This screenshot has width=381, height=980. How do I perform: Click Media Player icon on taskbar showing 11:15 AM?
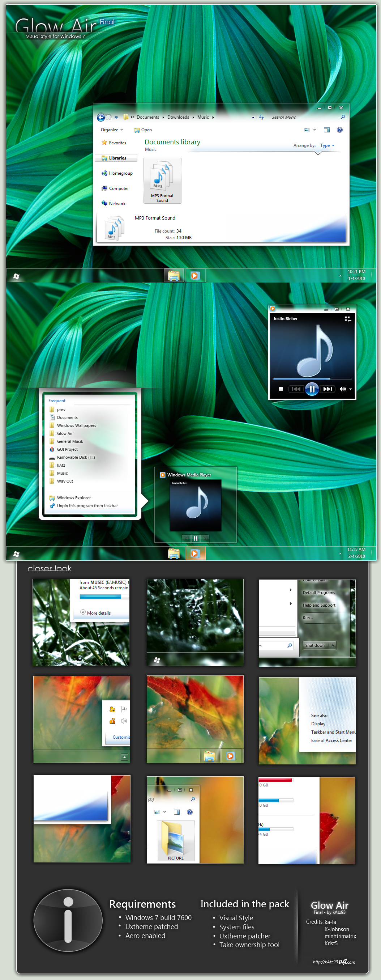pyautogui.click(x=195, y=553)
